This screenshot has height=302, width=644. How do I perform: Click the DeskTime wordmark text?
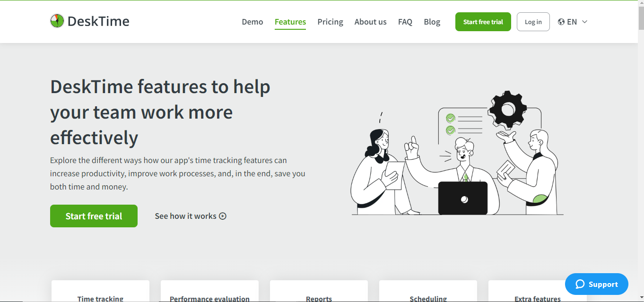(x=98, y=21)
